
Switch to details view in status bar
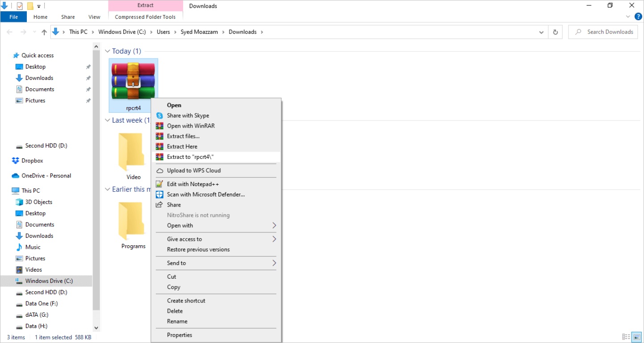[x=626, y=337]
